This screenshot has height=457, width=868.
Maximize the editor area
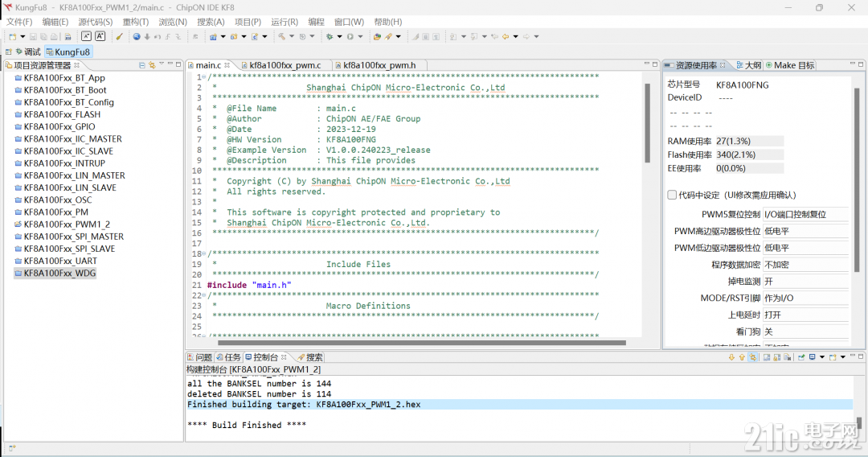[x=655, y=64]
